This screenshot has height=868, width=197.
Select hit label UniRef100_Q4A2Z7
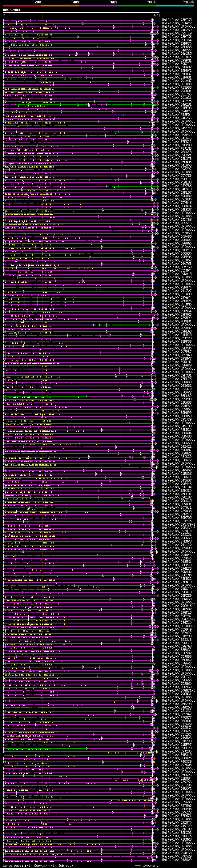[x=177, y=50]
